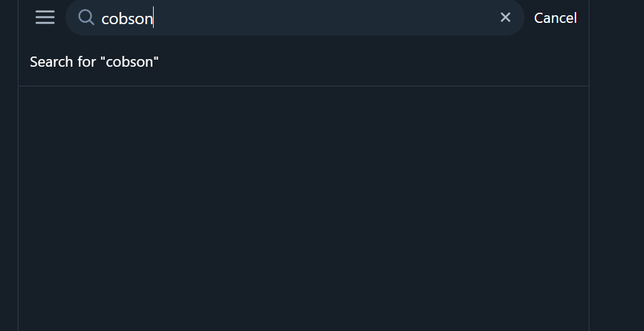Select the lens icon left of cobson
644x331 pixels.
pos(86,17)
